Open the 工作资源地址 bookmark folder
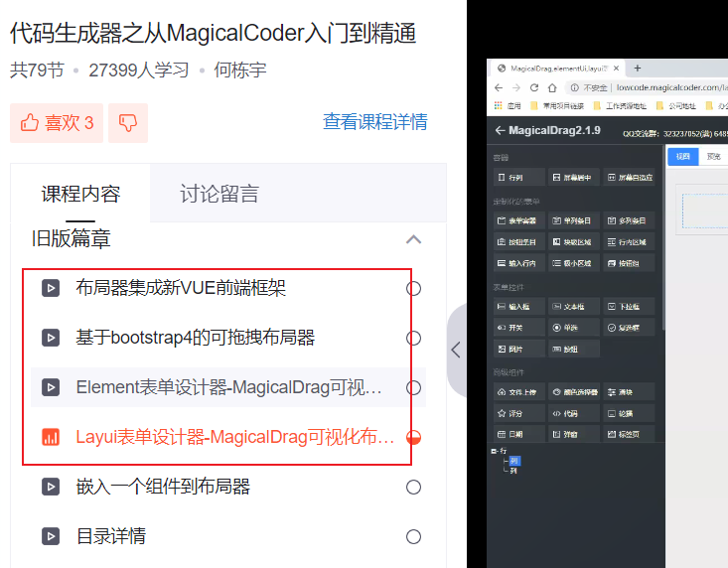The image size is (728, 568). tap(621, 106)
